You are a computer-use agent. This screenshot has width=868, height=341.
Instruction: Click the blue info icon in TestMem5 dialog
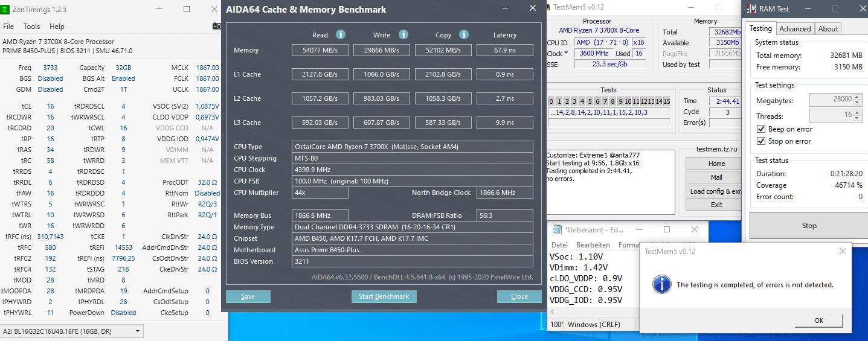[x=661, y=284]
